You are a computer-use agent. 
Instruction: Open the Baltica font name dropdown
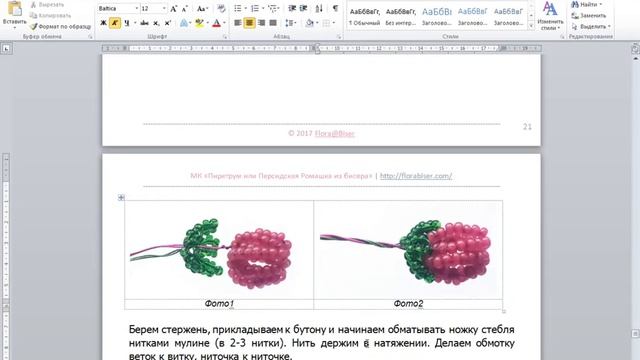[x=137, y=9]
